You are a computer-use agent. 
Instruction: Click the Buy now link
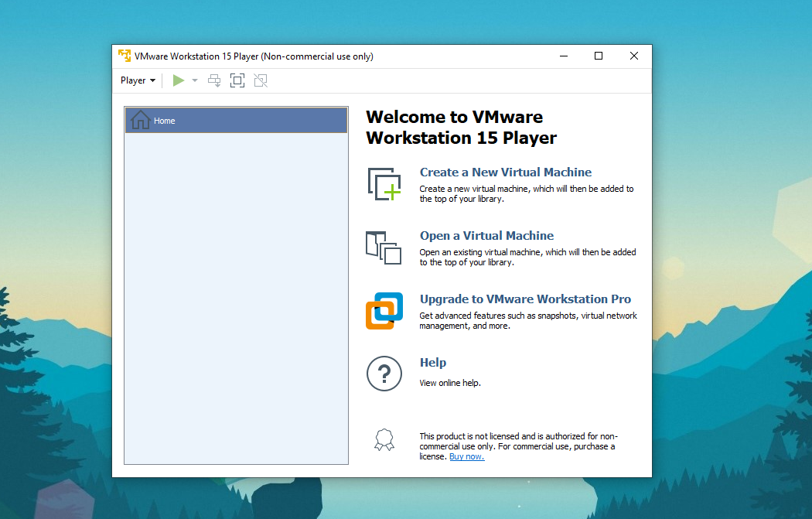tap(466, 456)
